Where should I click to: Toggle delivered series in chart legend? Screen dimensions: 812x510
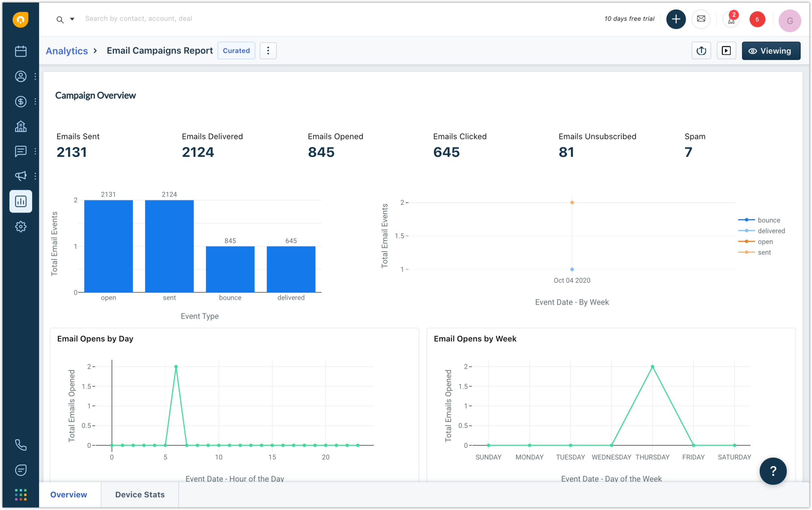coord(771,231)
